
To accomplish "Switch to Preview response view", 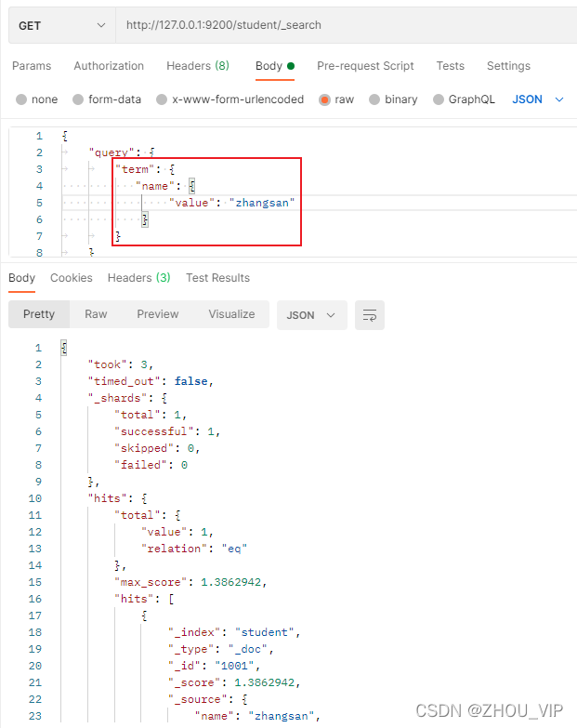I will tap(158, 314).
